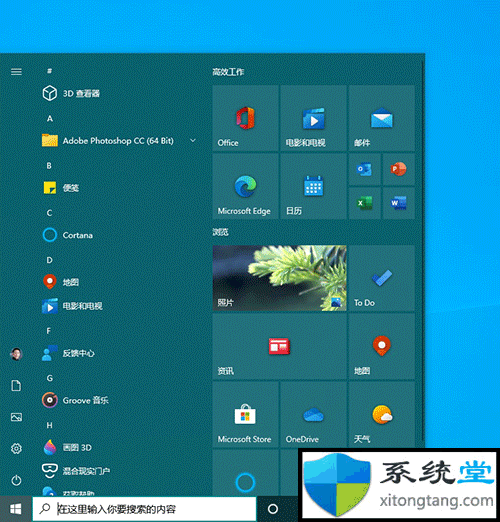Image resolution: width=500 pixels, height=522 pixels.
Task: Click the Windows Start button
Action: pos(16,509)
